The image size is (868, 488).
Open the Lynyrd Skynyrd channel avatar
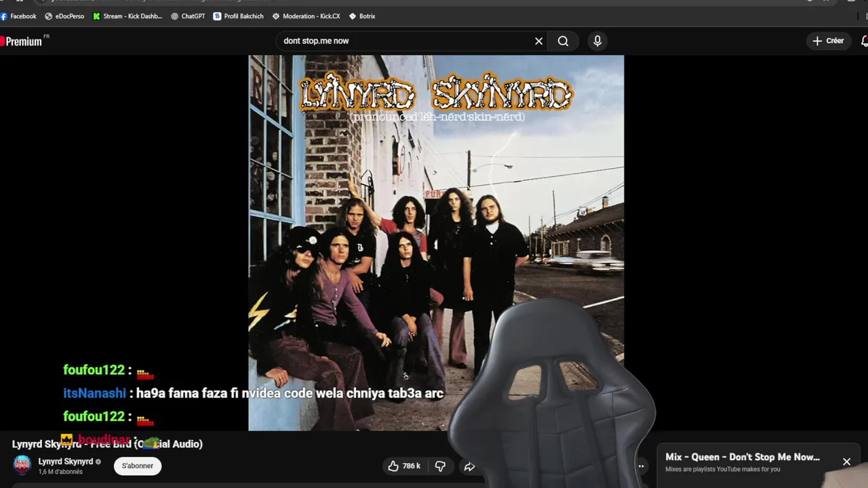coord(22,465)
